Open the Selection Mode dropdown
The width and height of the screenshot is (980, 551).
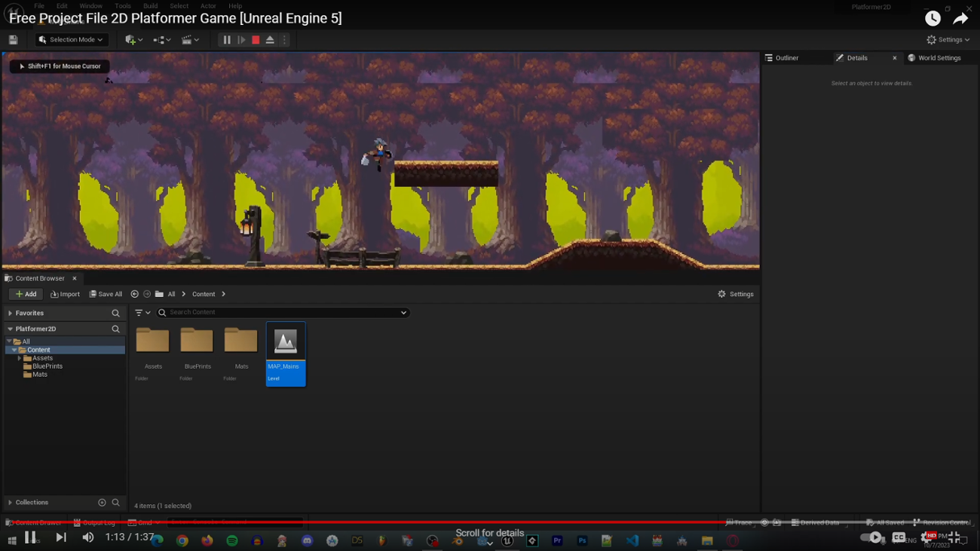[71, 40]
